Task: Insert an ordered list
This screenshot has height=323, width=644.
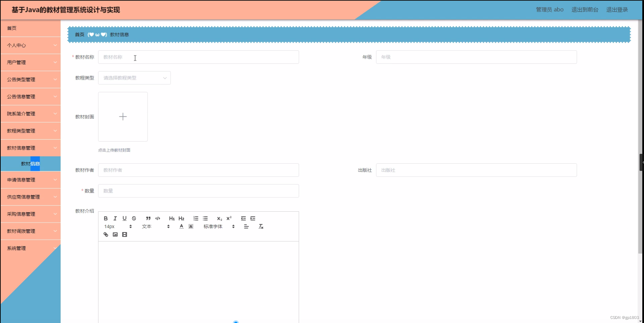Action: (196, 219)
